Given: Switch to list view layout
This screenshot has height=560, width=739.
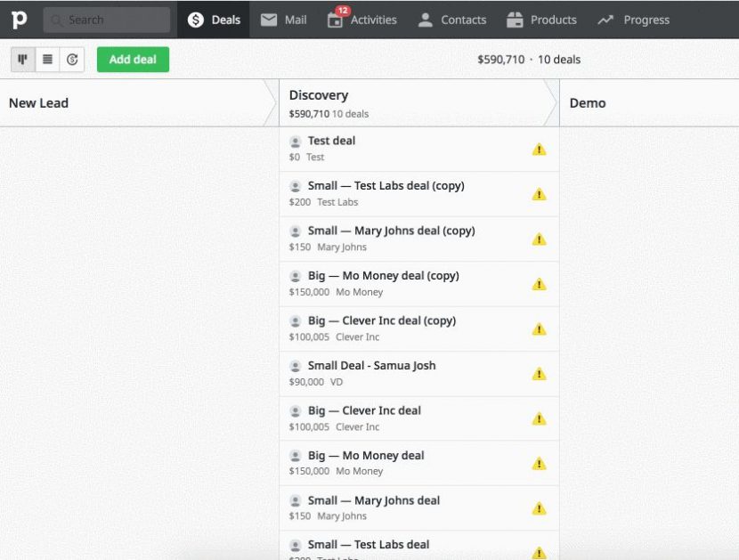Looking at the screenshot, I should (x=46, y=59).
